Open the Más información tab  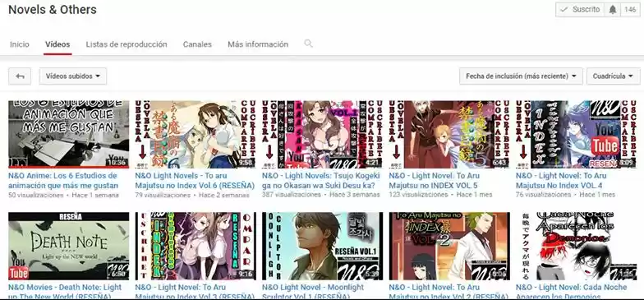[258, 44]
